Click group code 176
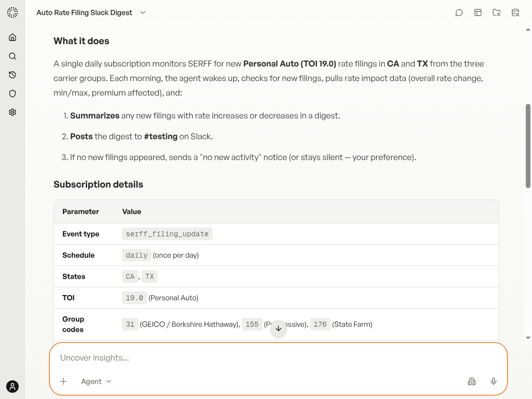The height and width of the screenshot is (399, 532). coord(320,324)
